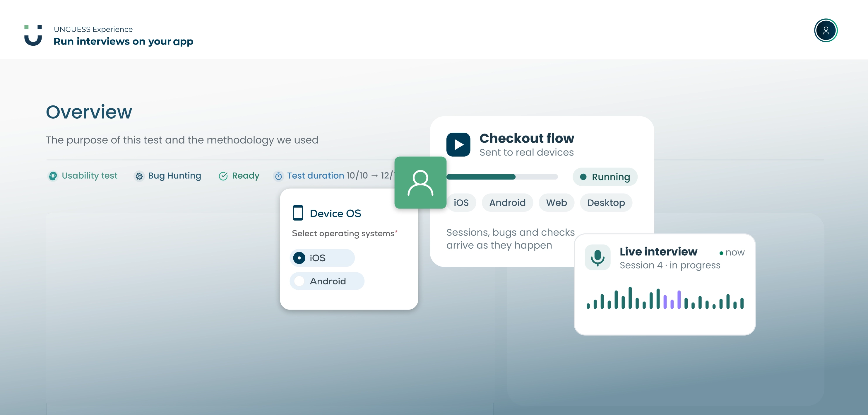This screenshot has height=415, width=868.
Task: Click the Test duration stopwatch icon
Action: coord(278,176)
